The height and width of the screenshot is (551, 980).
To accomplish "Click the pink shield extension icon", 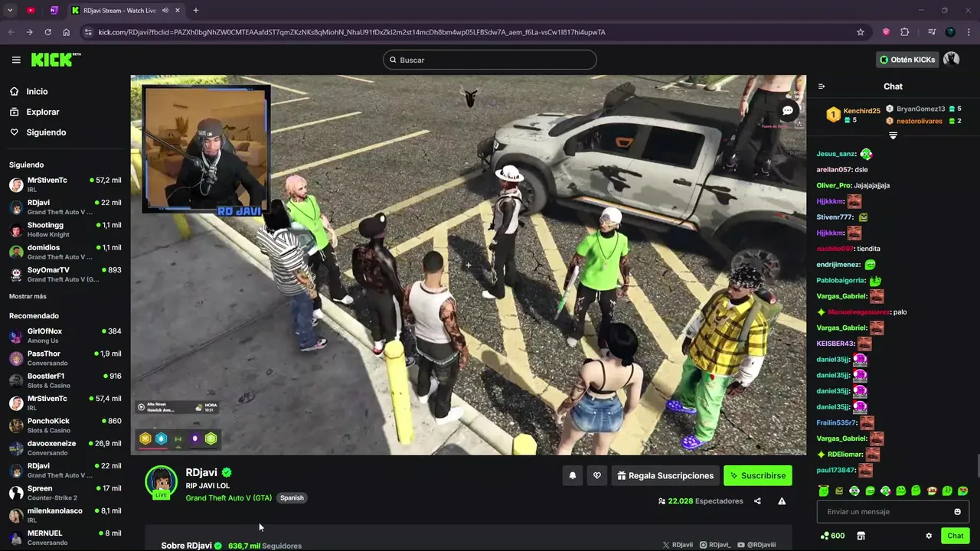I will [x=886, y=32].
